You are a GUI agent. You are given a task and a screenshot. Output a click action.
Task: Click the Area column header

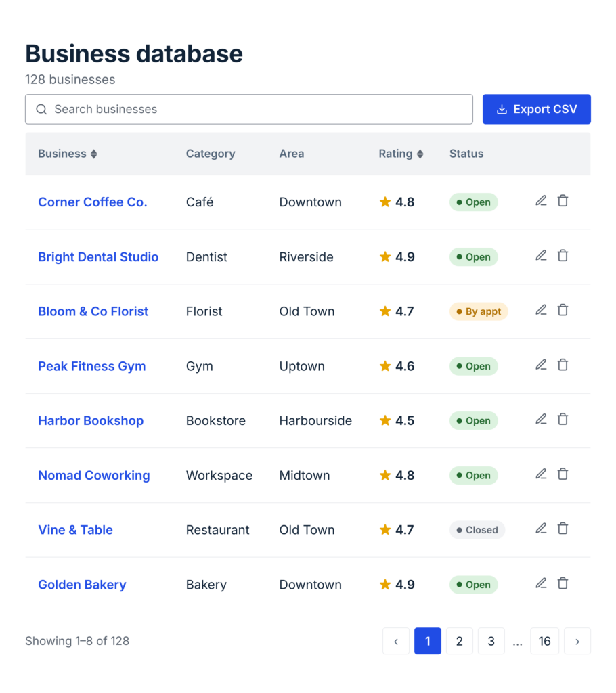[292, 154]
